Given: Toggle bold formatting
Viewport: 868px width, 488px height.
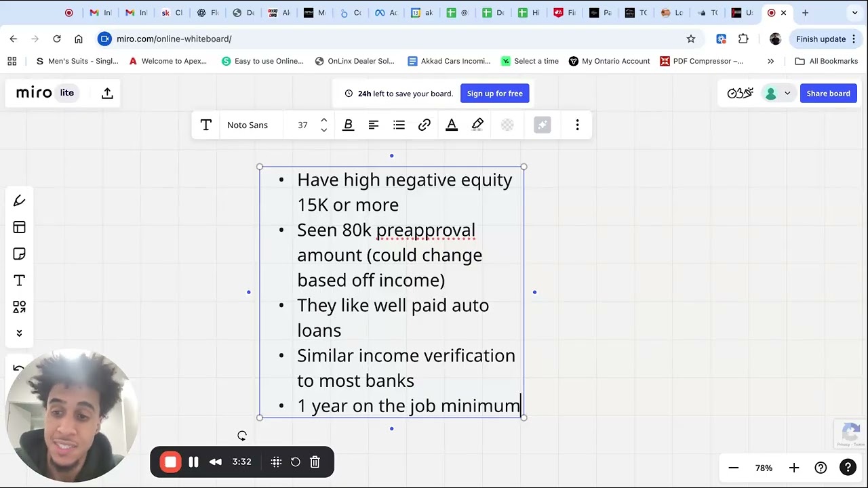Looking at the screenshot, I should (348, 125).
